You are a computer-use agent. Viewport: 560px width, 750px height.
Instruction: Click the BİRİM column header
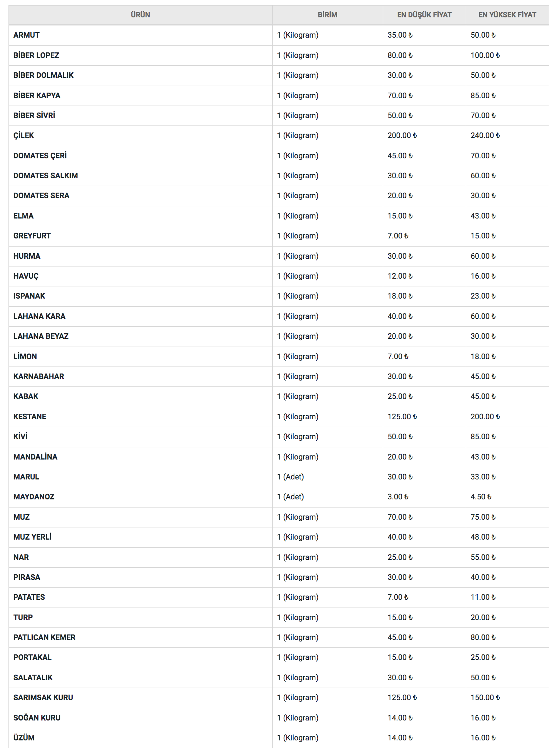[327, 15]
